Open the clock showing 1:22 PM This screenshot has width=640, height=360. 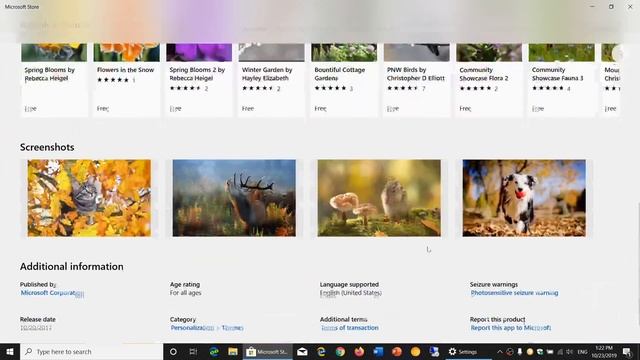(604, 351)
